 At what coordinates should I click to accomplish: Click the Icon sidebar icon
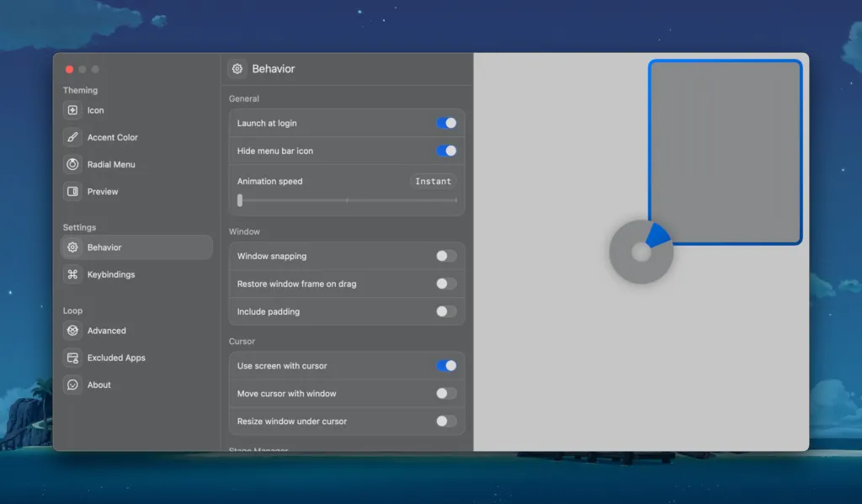click(x=72, y=110)
